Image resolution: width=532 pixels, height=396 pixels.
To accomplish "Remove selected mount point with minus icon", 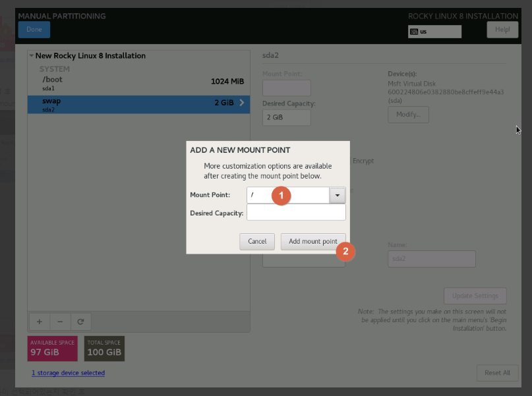I will (x=60, y=322).
